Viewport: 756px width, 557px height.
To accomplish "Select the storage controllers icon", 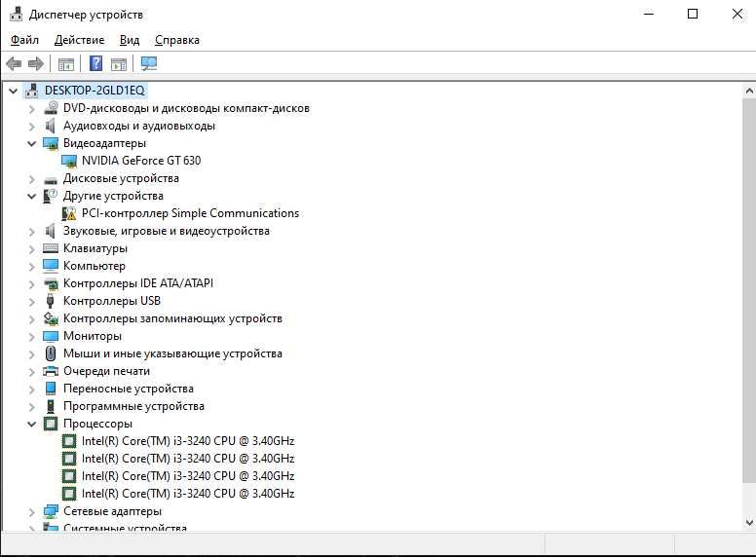I will pyautogui.click(x=51, y=318).
